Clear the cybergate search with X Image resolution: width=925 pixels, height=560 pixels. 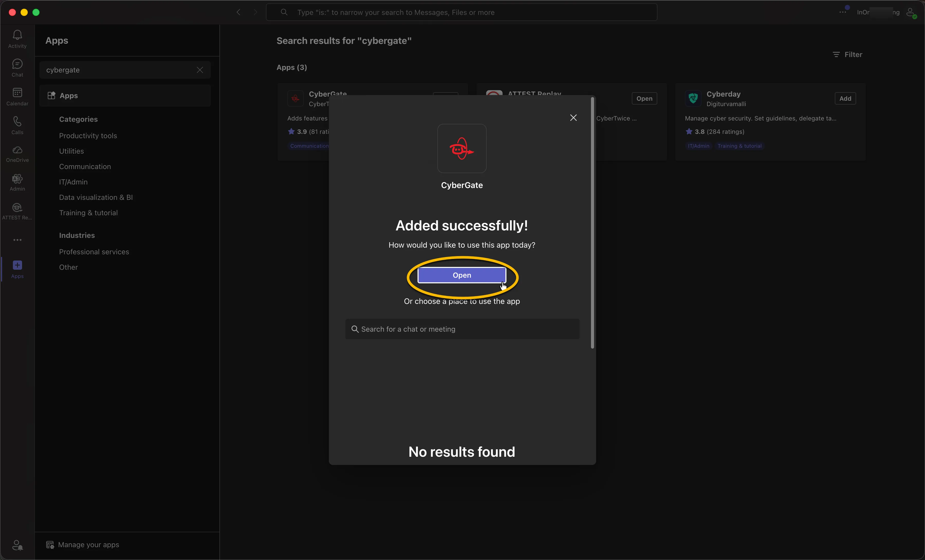click(200, 70)
